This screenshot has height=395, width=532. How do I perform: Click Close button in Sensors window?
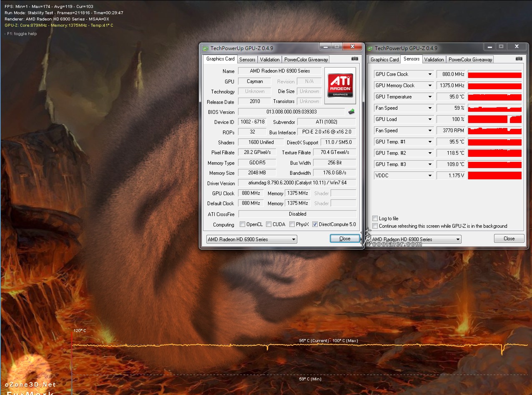click(509, 239)
